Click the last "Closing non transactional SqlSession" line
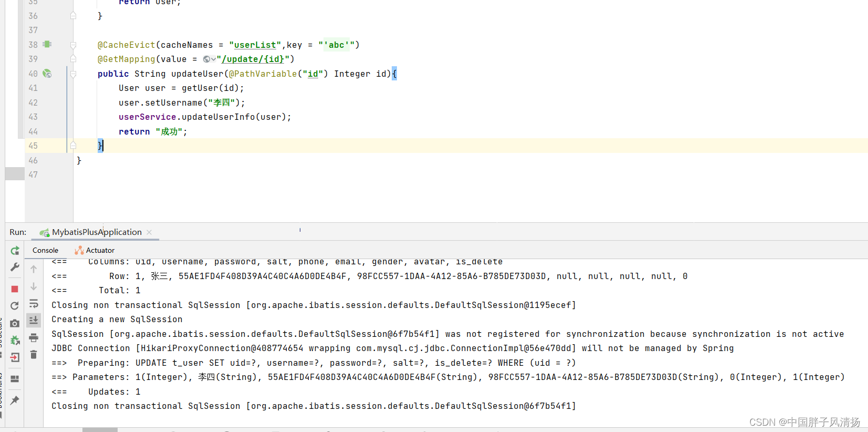 pos(313,406)
